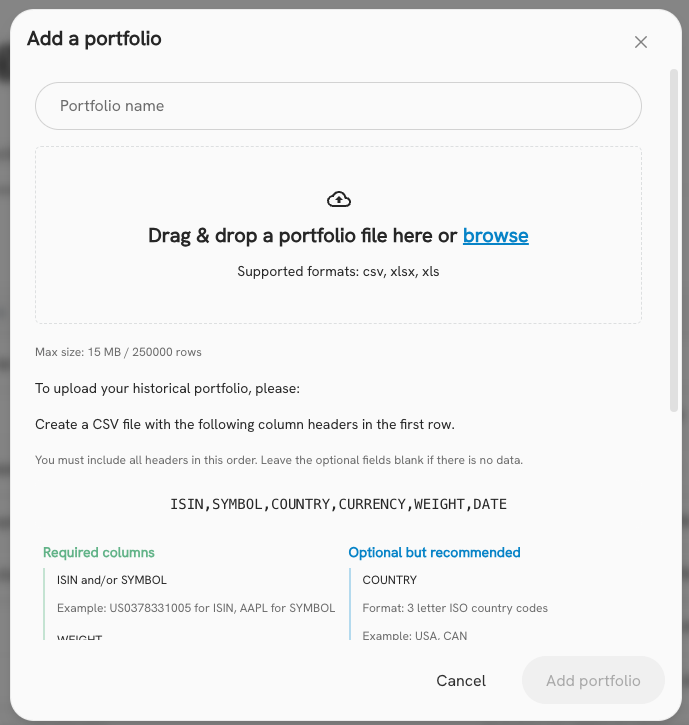The image size is (689, 725).
Task: Click the Add portfolio button
Action: tap(593, 681)
